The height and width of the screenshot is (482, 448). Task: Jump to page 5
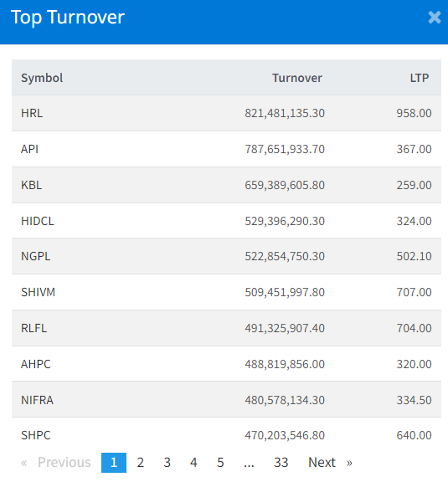[220, 462]
